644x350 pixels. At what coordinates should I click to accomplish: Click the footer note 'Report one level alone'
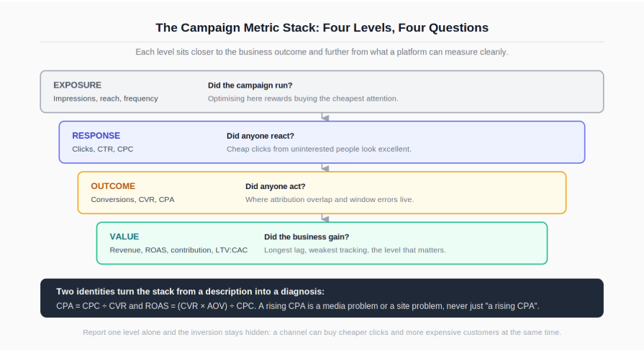pos(322,332)
